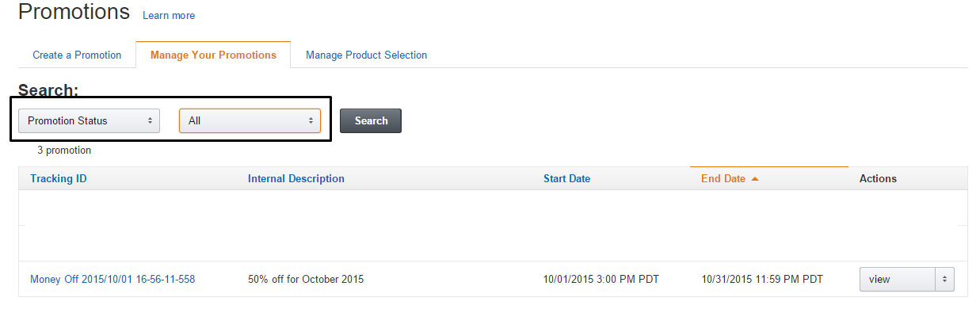Click the up-down arrows on the All selector
Screen dimensions: 980x309
(x=311, y=121)
